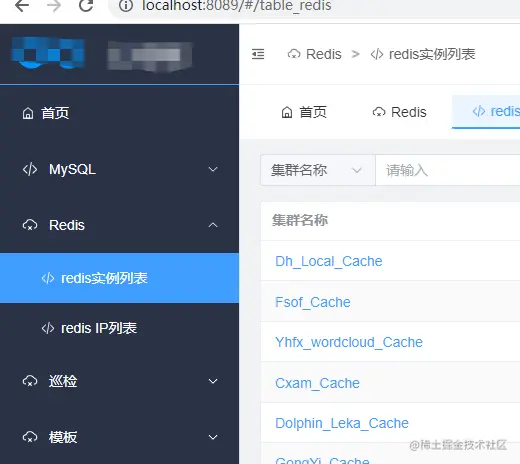
Task: Click the cloud icon next to 巡检
Action: click(x=30, y=381)
